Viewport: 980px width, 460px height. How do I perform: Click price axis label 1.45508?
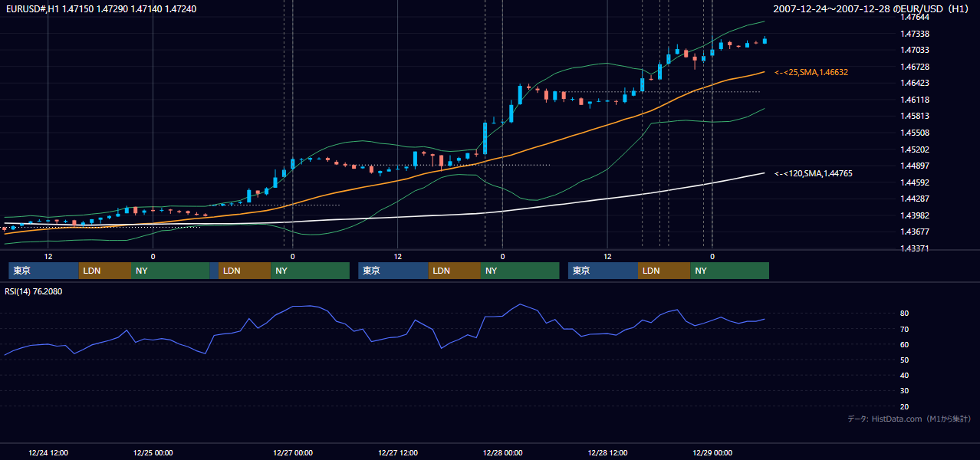click(916, 133)
